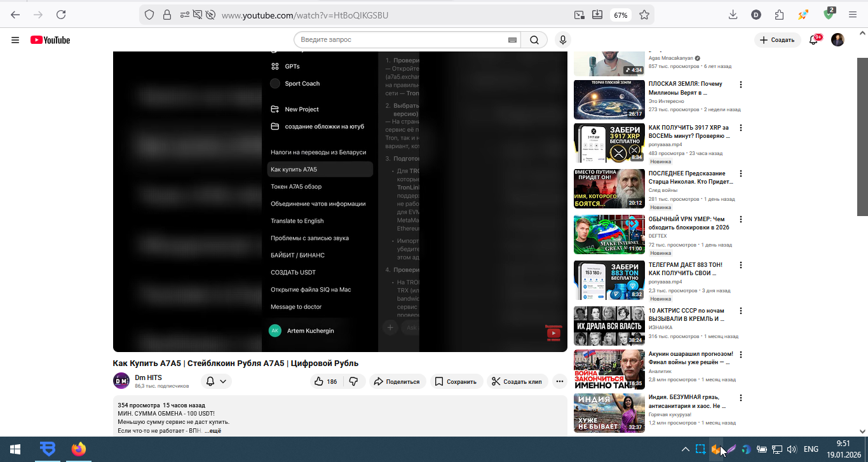Open the blue taskbar app next to Start
The height and width of the screenshot is (462, 868).
click(47, 449)
